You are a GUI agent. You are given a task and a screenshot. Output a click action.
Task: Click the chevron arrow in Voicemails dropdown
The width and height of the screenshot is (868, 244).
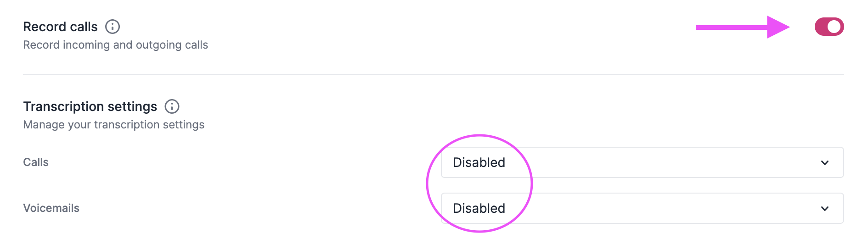(825, 209)
